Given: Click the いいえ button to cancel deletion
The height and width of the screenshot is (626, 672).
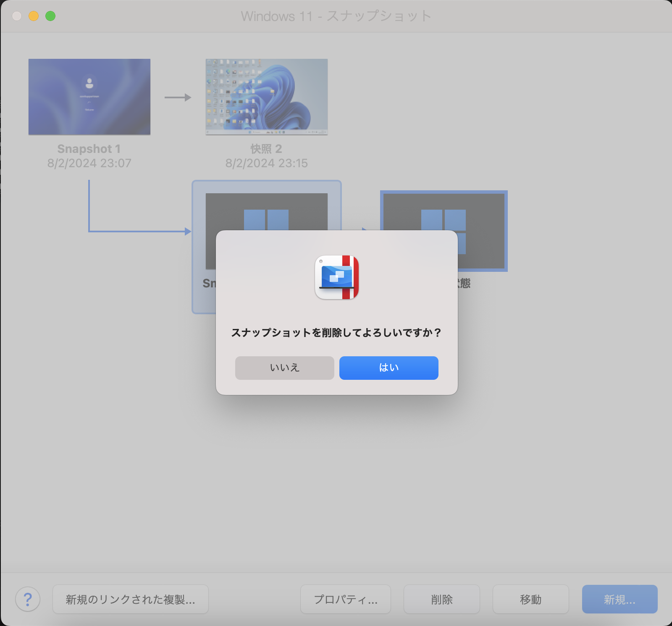Looking at the screenshot, I should [284, 368].
